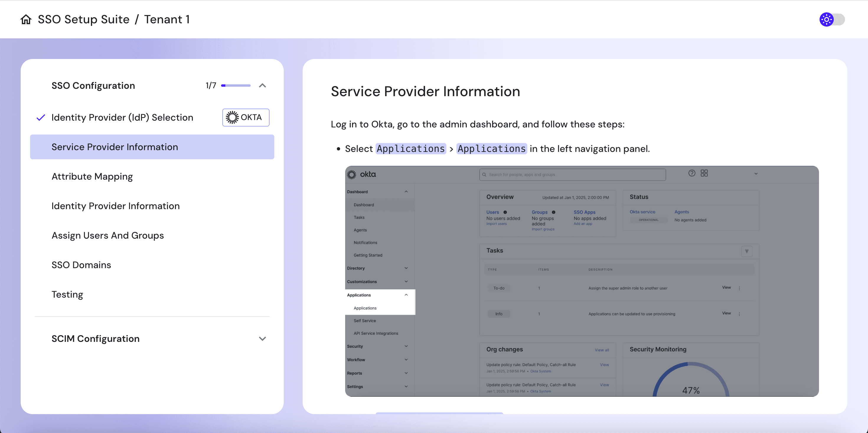Open Assign Users And Groups step
The width and height of the screenshot is (868, 433).
tap(107, 235)
